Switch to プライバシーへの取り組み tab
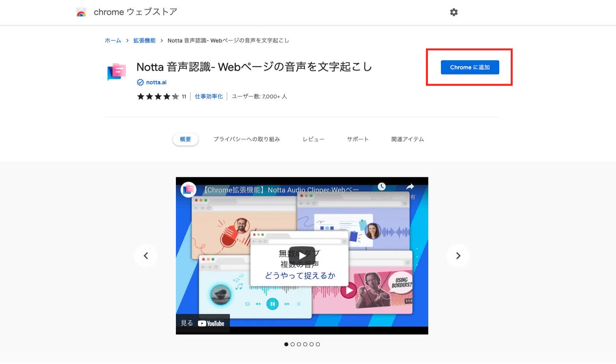The image size is (616, 364). point(246,139)
